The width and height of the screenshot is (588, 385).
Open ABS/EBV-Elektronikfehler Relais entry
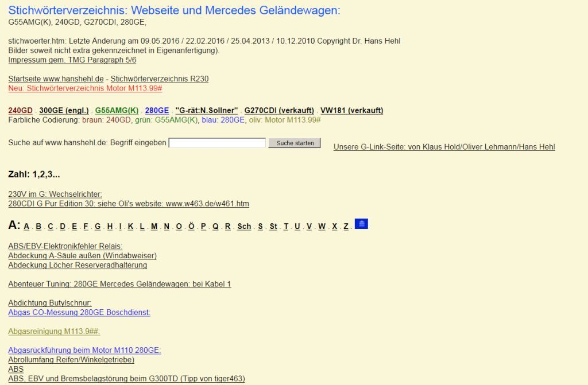point(65,246)
